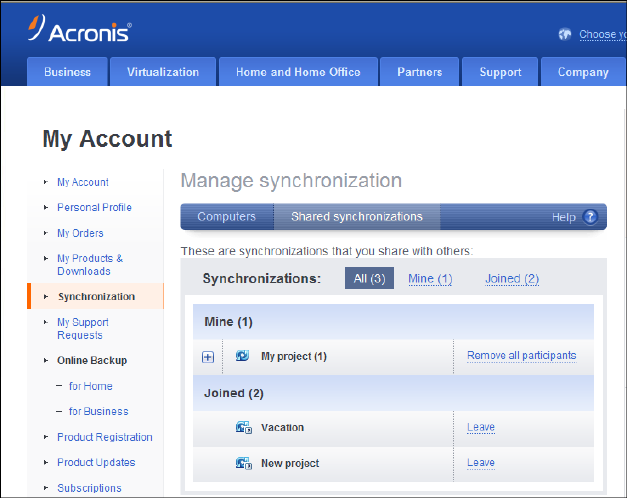
Task: Open My Account sidebar link
Action: [83, 182]
